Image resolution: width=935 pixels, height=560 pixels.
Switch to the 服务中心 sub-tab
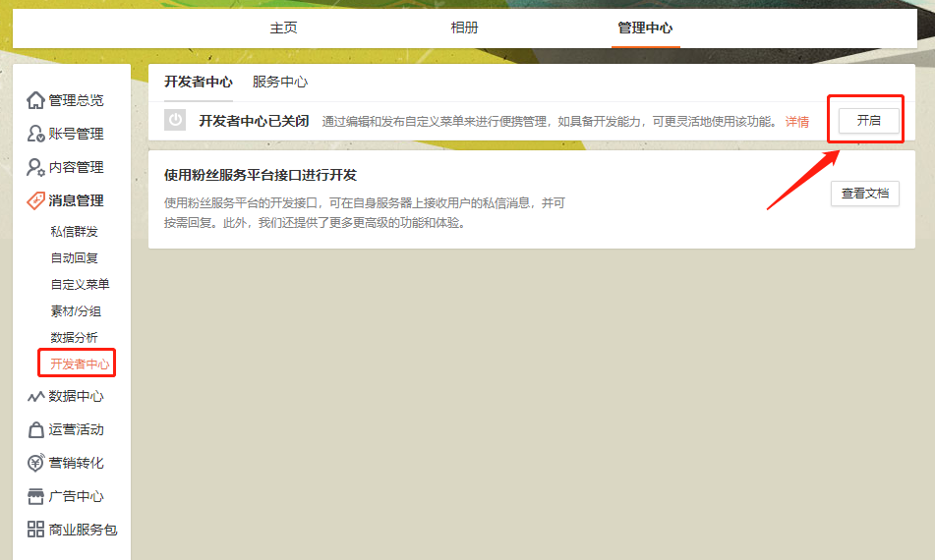279,82
